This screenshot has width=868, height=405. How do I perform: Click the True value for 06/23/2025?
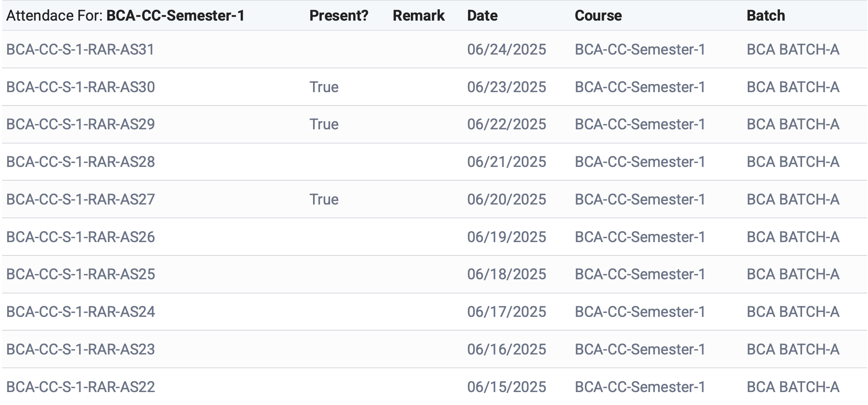(324, 87)
